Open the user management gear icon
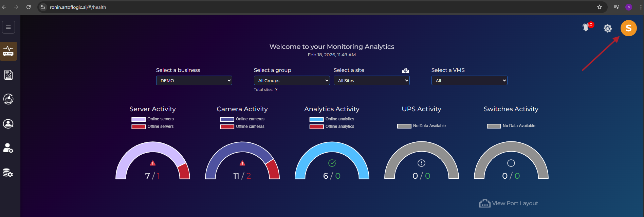Viewport: 644px width, 217px height. click(x=8, y=148)
